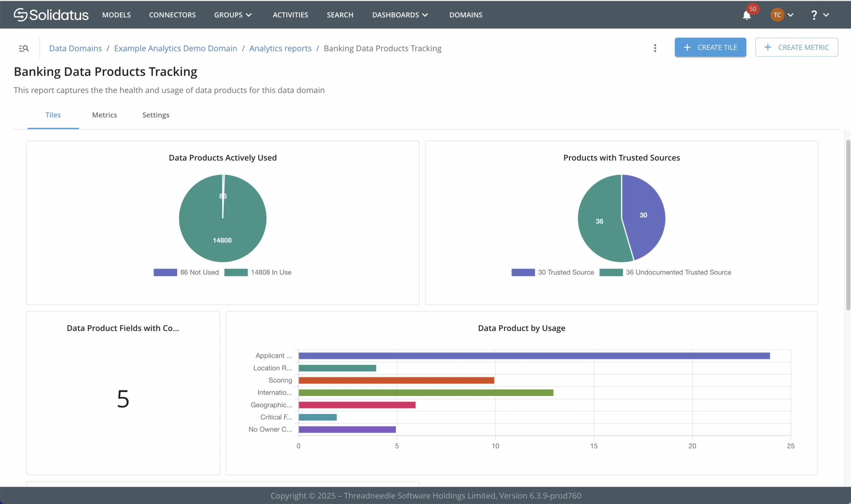Image resolution: width=851 pixels, height=504 pixels.
Task: Open Example Analytics Demo Domain breadcrumb
Action: [175, 48]
